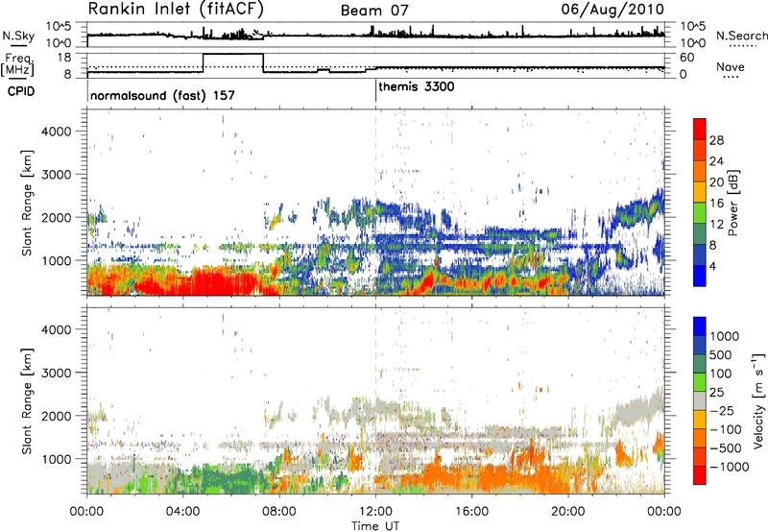This screenshot has width=768, height=532.
Task: Click the "16" tick on Power colorbar
Action: pyautogui.click(x=716, y=204)
